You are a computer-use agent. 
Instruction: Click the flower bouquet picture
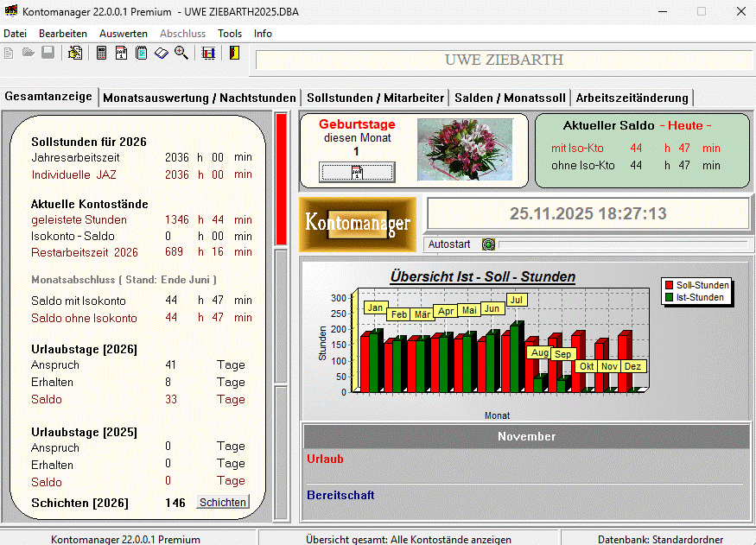click(x=465, y=149)
